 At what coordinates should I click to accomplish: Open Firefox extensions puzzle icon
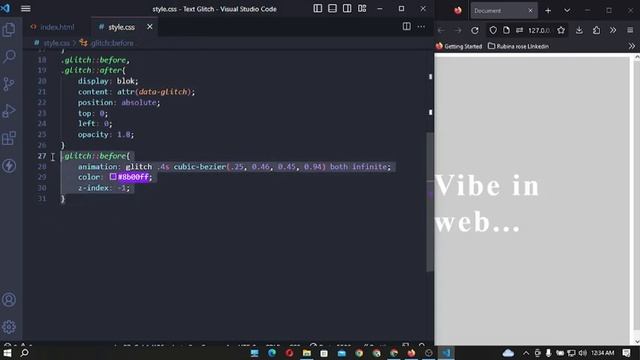coord(596,30)
